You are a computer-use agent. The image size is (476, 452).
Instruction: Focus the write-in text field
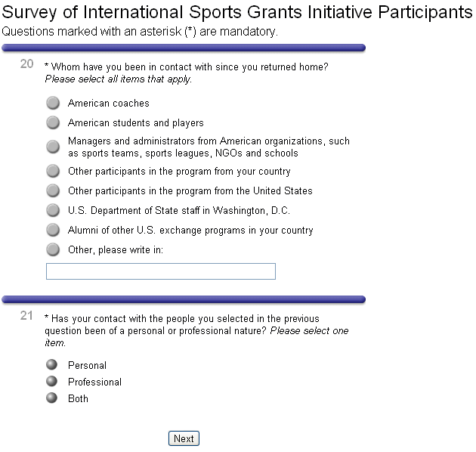(x=160, y=271)
